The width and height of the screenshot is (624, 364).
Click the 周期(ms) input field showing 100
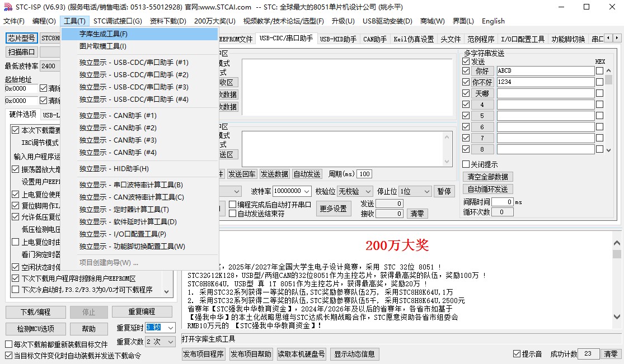point(364,174)
